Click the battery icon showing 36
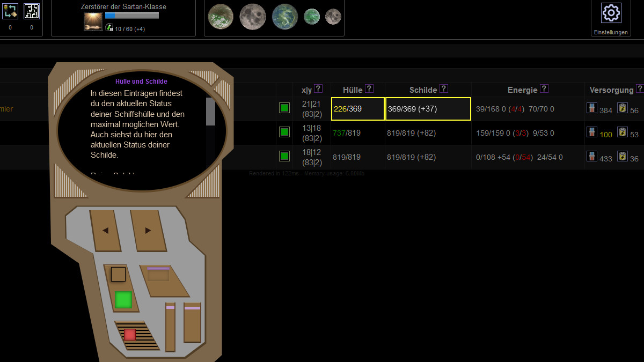Image resolution: width=644 pixels, height=362 pixels. click(621, 156)
